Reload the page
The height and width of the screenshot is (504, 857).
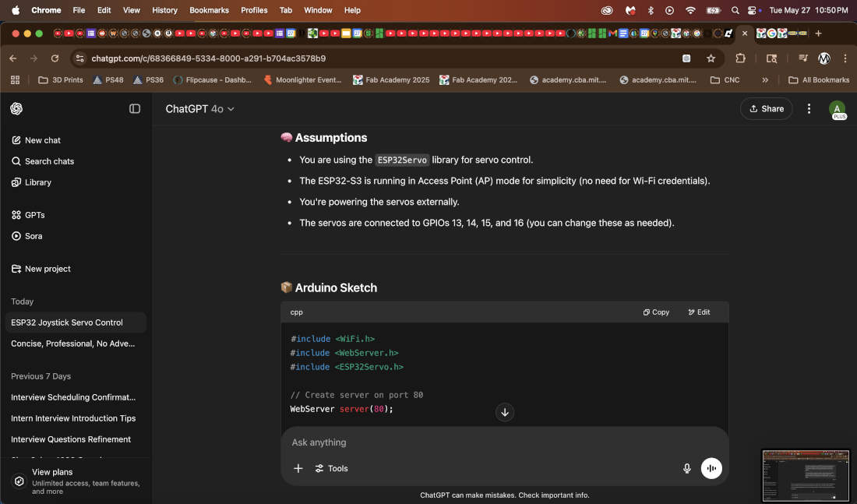tap(55, 58)
